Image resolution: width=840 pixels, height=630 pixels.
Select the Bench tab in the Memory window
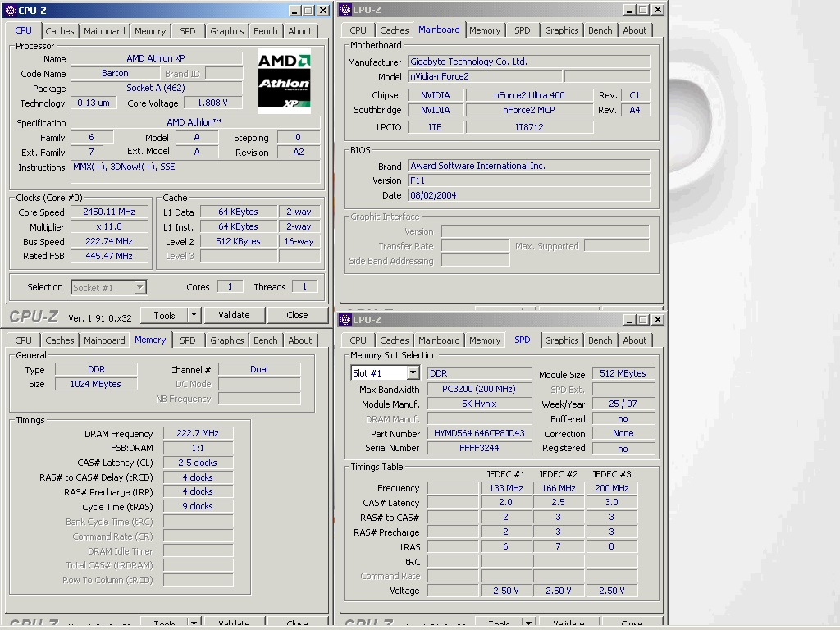[x=265, y=340]
